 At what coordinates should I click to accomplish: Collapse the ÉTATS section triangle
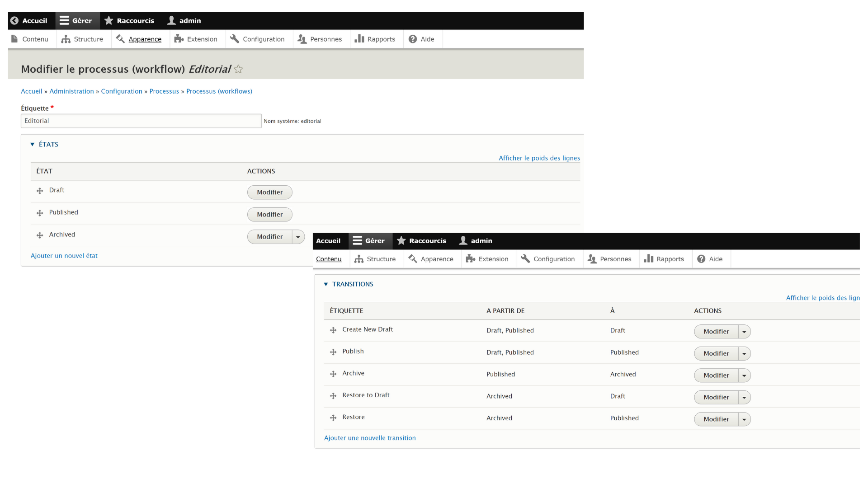tap(32, 144)
